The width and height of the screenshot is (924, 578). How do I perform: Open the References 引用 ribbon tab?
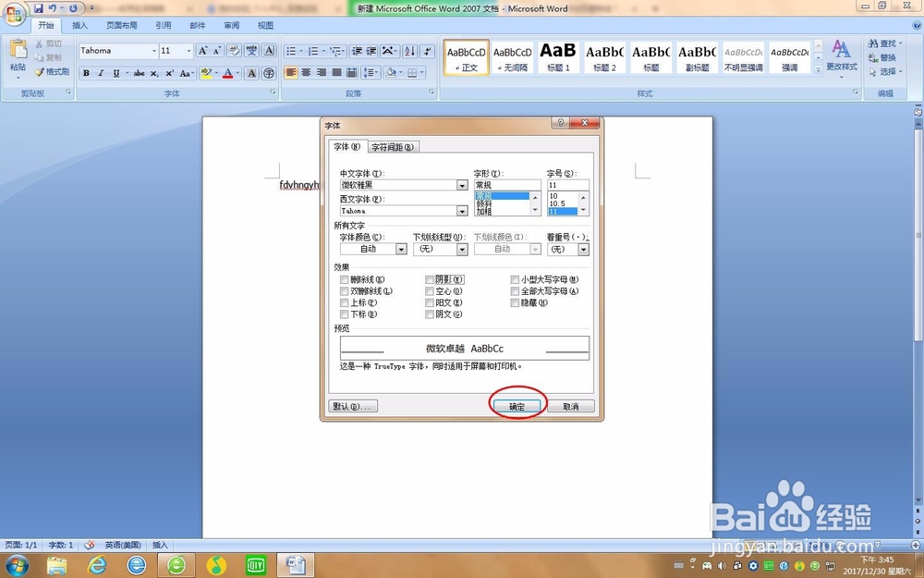[164, 25]
